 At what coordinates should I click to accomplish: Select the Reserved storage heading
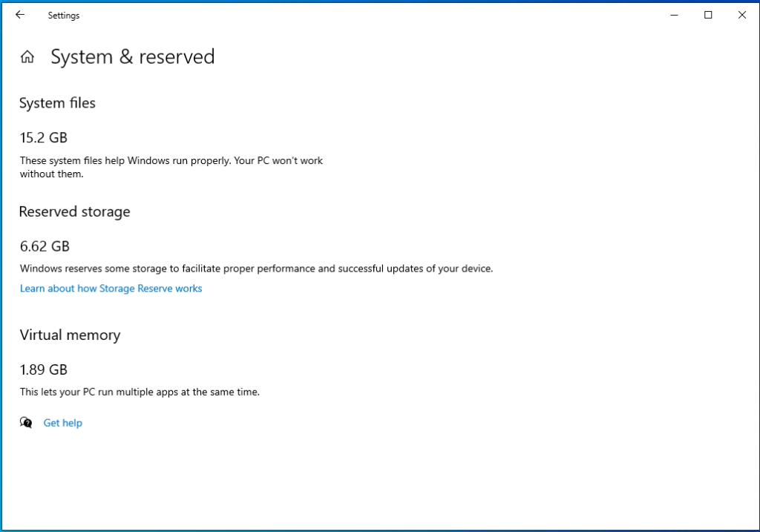click(74, 211)
